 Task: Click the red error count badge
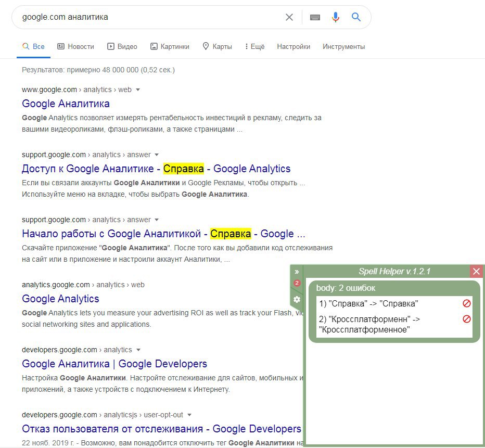(x=297, y=283)
